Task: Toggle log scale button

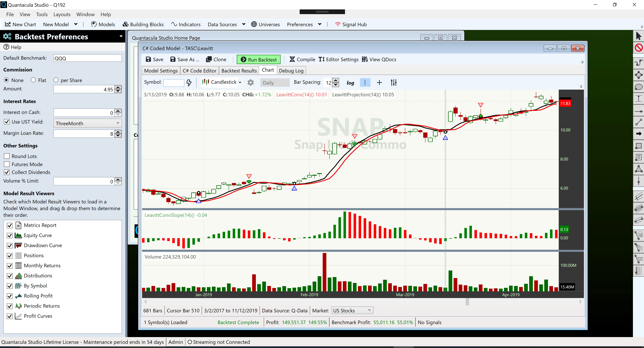Action: (x=350, y=83)
